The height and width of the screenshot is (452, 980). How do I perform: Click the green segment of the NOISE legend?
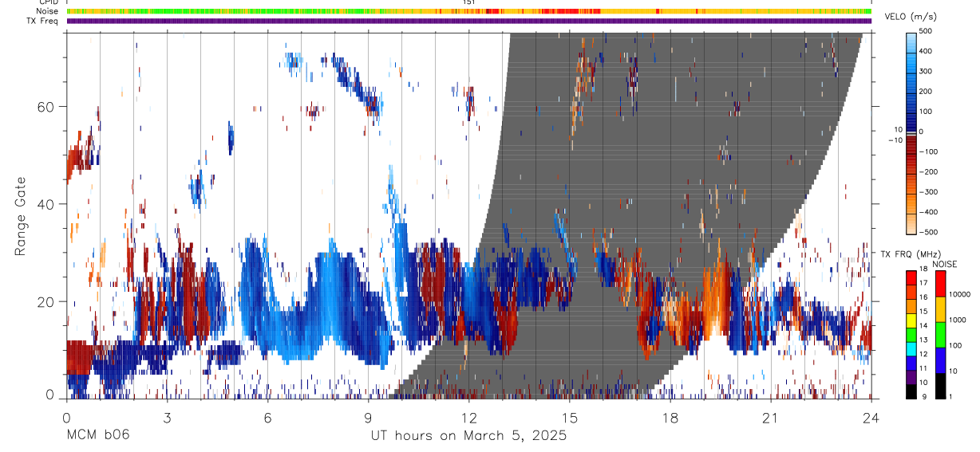[940, 335]
